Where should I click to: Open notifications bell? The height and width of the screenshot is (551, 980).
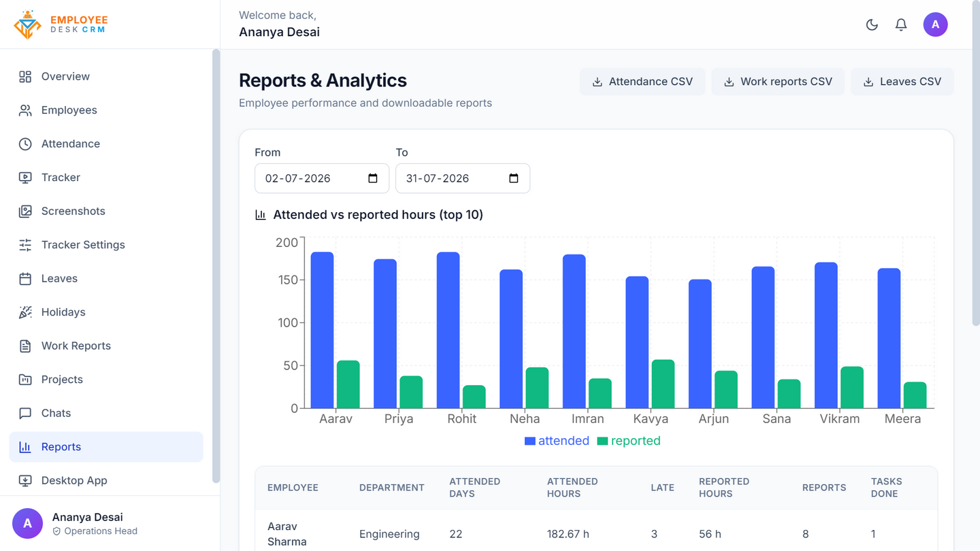[901, 25]
